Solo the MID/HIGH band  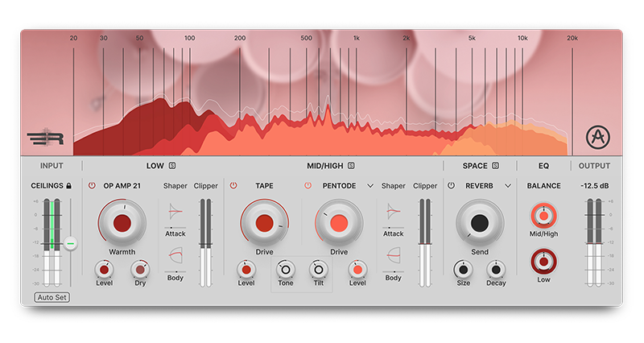351,167
